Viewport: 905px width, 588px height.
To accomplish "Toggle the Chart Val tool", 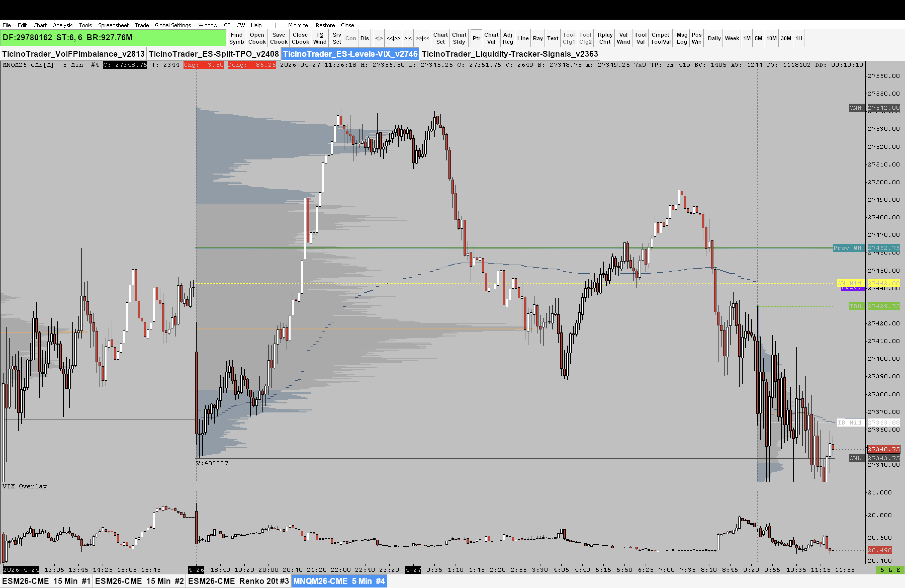I will (491, 38).
